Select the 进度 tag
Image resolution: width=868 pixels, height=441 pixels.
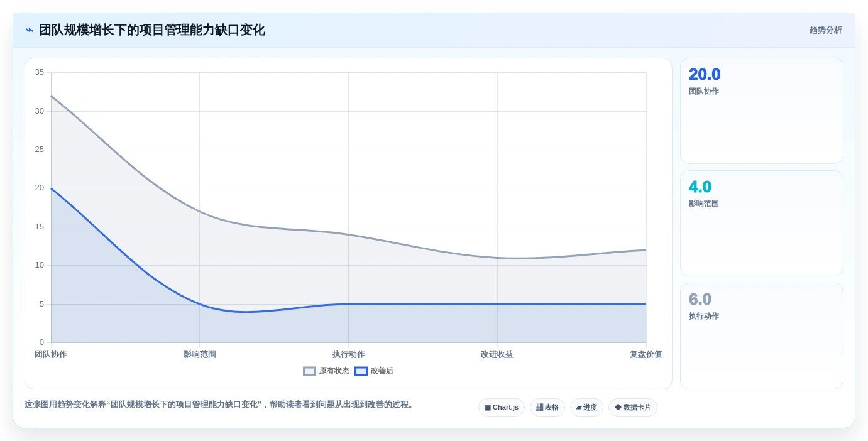click(x=586, y=408)
